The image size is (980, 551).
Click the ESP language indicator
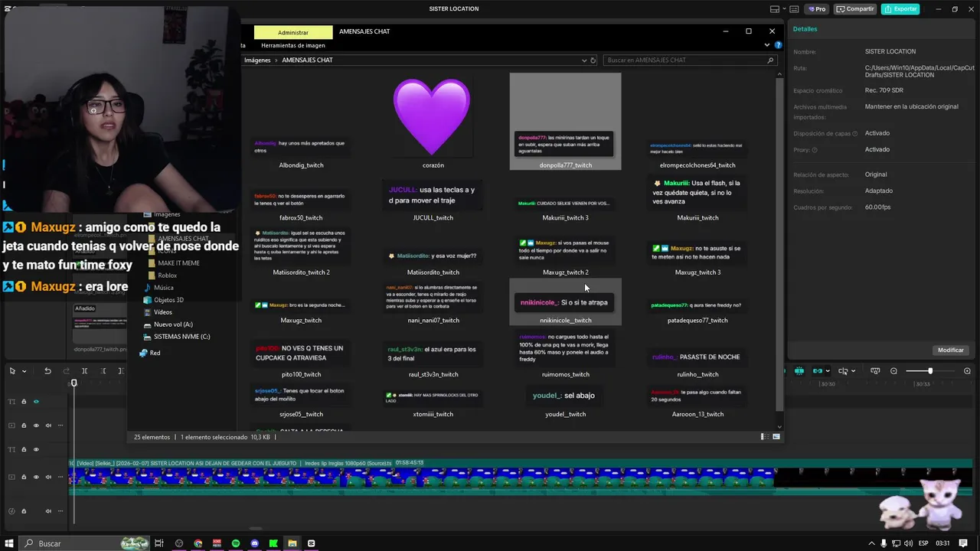tap(924, 543)
